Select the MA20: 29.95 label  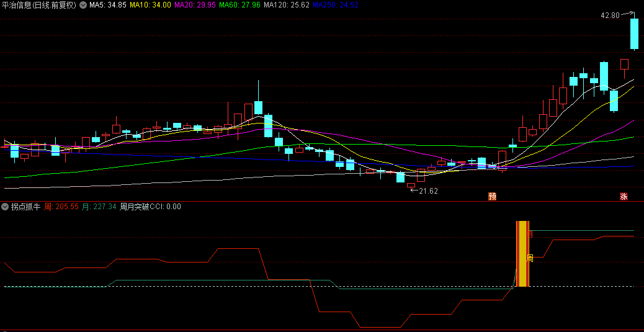tap(195, 5)
